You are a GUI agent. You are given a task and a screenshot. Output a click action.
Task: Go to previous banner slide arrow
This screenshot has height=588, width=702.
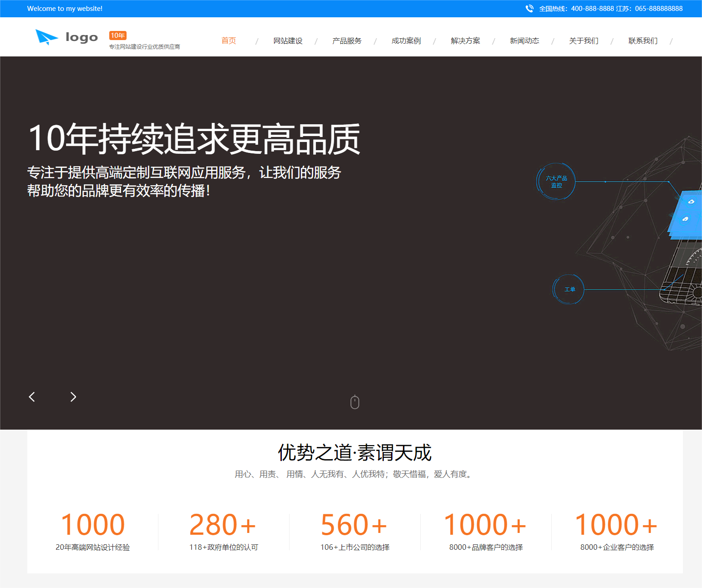pyautogui.click(x=32, y=397)
